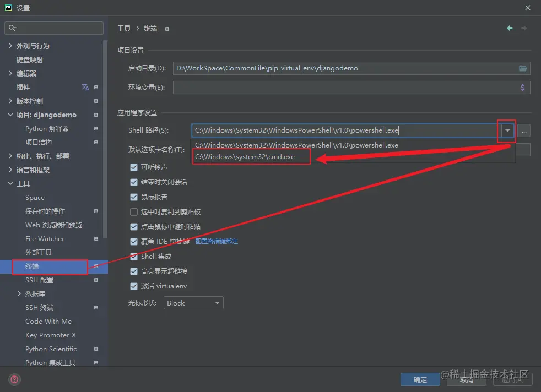Open 键盘映射 settings page
Viewport: 541px width, 392px height.
30,59
